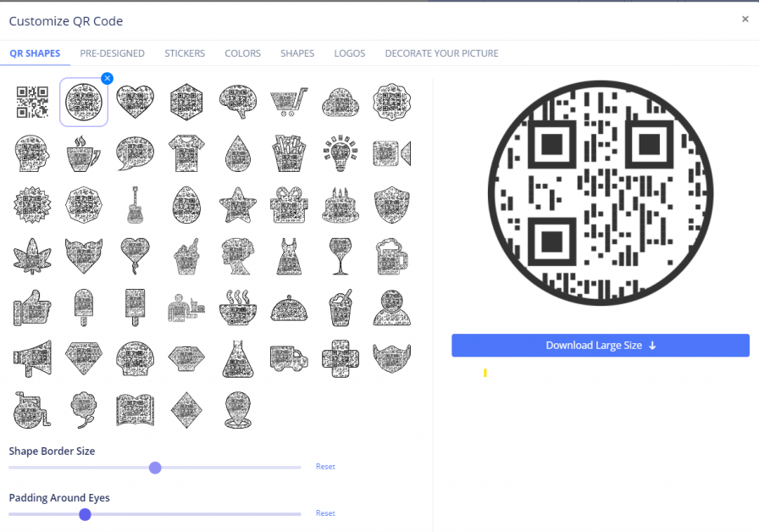Select the coffee cup QR shape
The width and height of the screenshot is (759, 532).
tap(83, 153)
